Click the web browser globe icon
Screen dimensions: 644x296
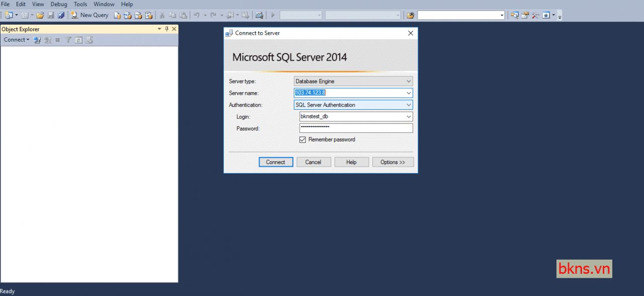point(546,15)
